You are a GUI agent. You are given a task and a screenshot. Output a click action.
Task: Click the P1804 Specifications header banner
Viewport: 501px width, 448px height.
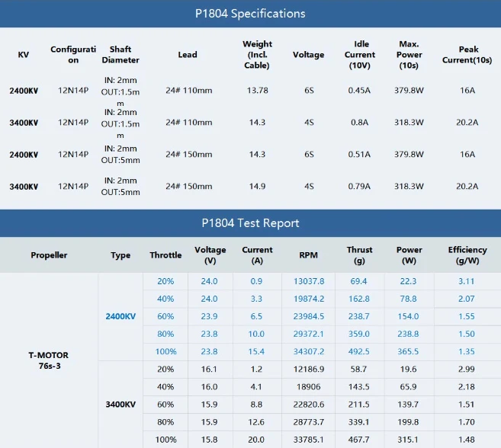pyautogui.click(x=250, y=14)
